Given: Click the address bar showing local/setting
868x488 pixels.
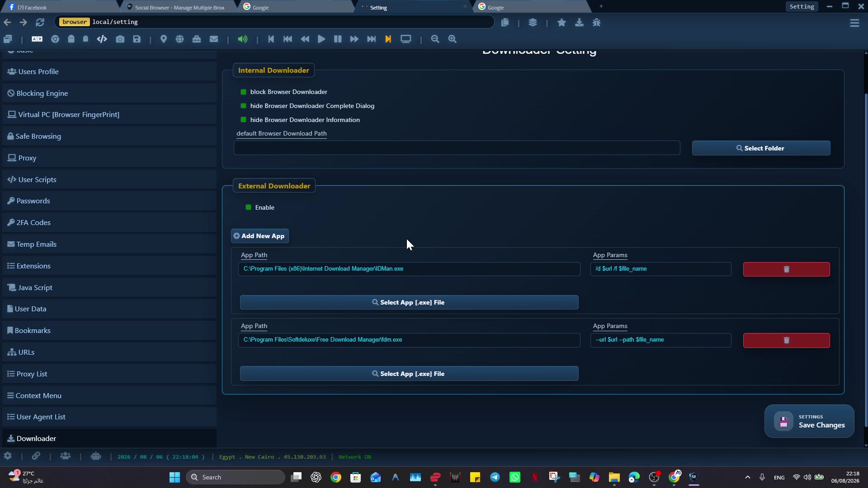Looking at the screenshot, I should click(x=274, y=22).
